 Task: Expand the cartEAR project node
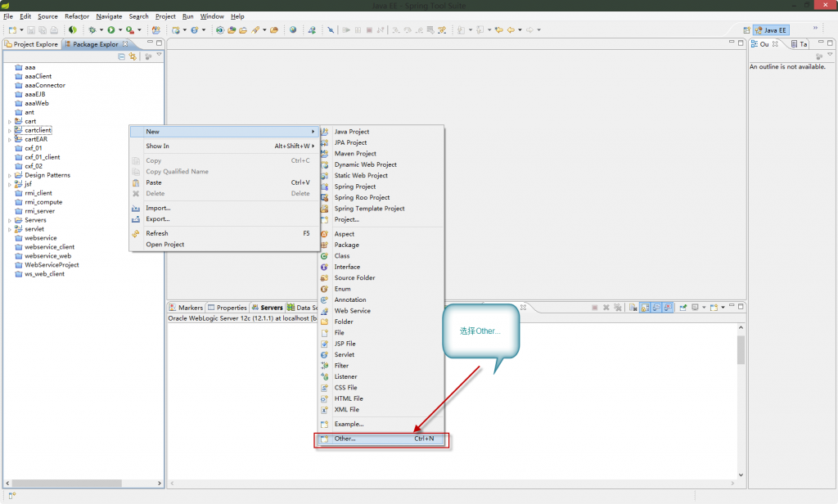pos(10,139)
